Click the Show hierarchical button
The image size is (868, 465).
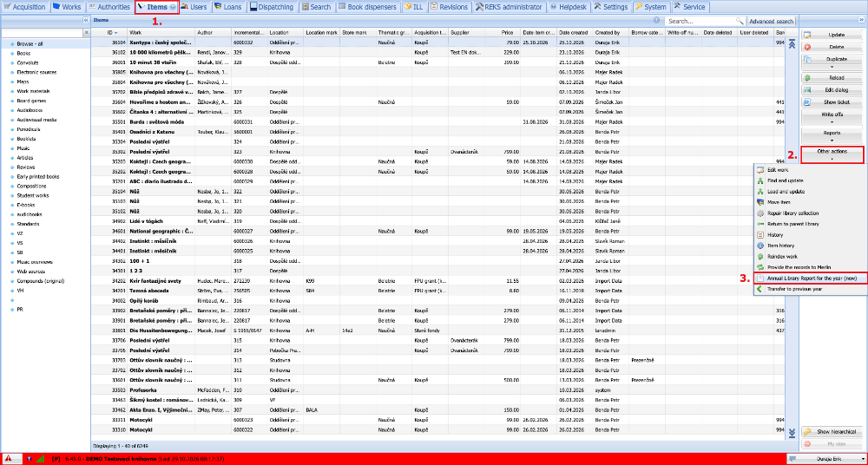tap(832, 432)
